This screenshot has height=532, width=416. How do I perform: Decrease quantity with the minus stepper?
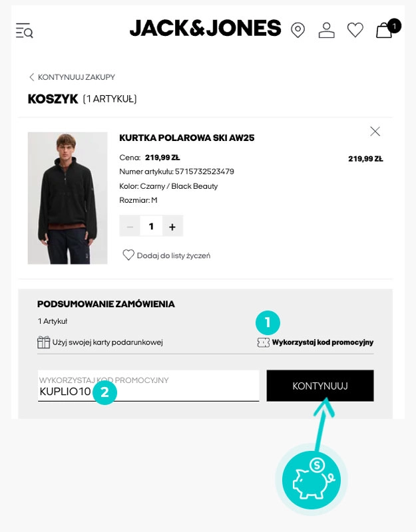130,225
